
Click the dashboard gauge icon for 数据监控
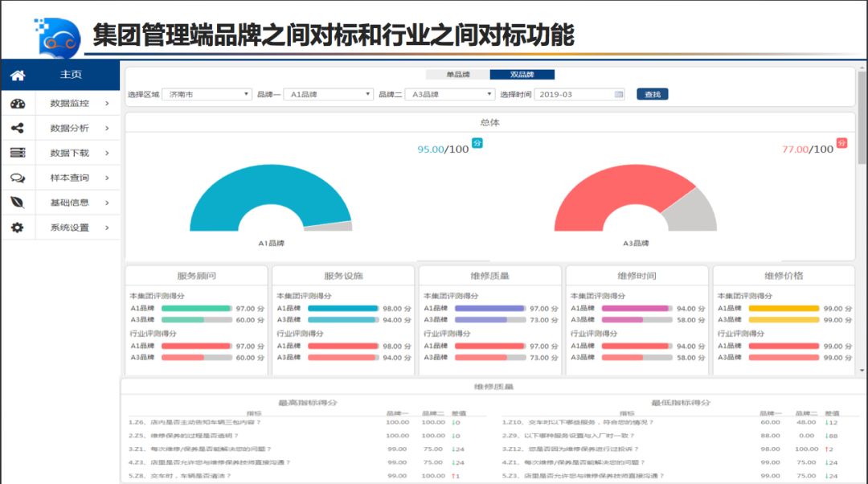[18, 104]
